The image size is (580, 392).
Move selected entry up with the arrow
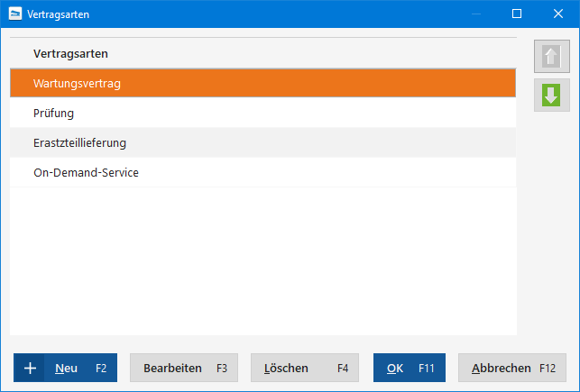point(551,56)
